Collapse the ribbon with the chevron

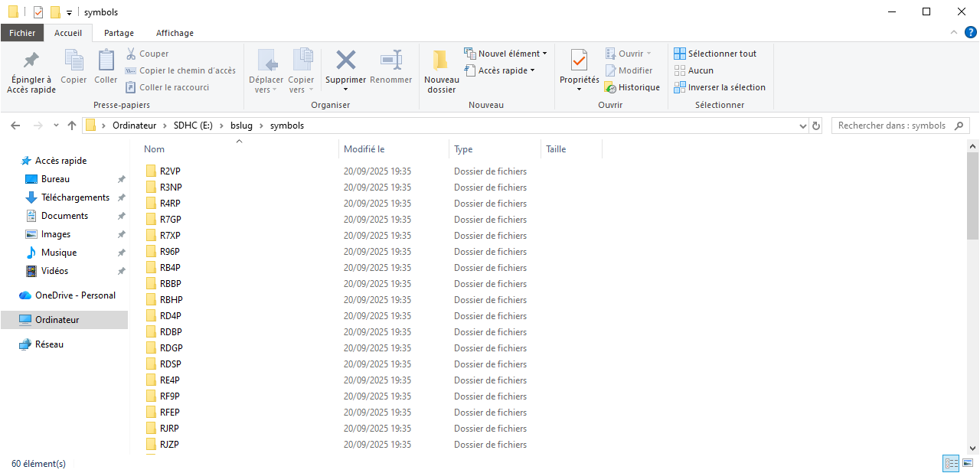953,33
